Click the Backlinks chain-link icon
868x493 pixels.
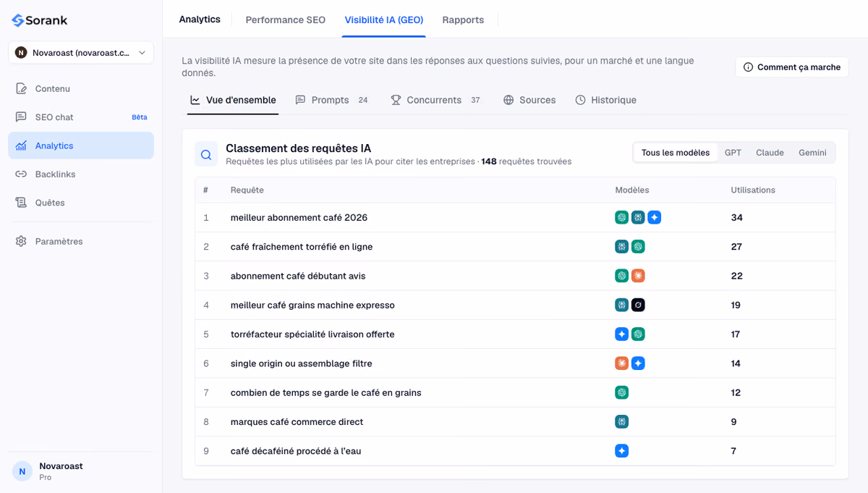[22, 174]
